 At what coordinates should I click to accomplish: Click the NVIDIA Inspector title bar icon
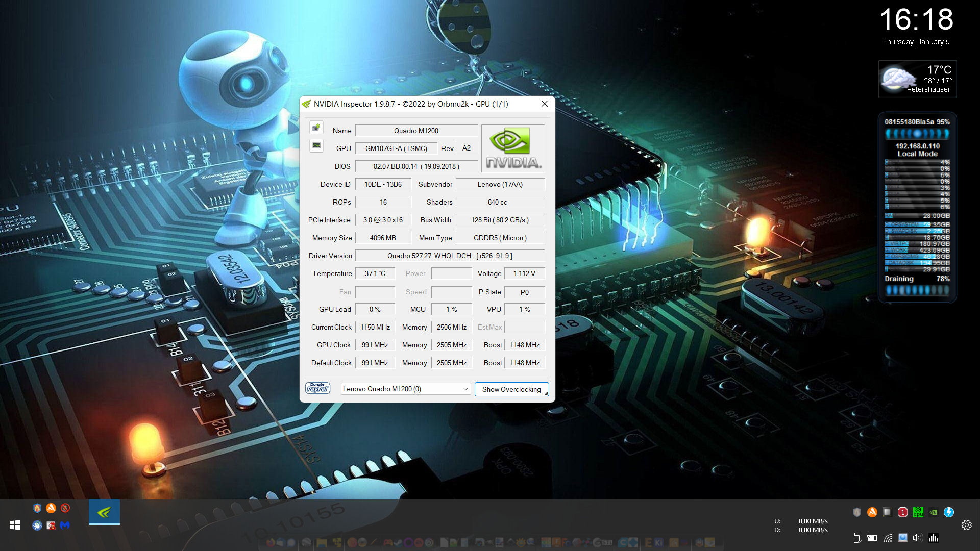point(306,104)
